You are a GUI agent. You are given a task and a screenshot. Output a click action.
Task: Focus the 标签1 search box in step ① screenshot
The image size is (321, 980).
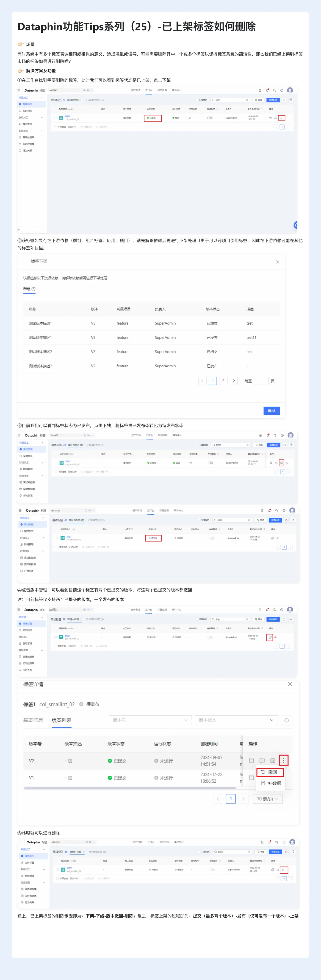(231, 100)
